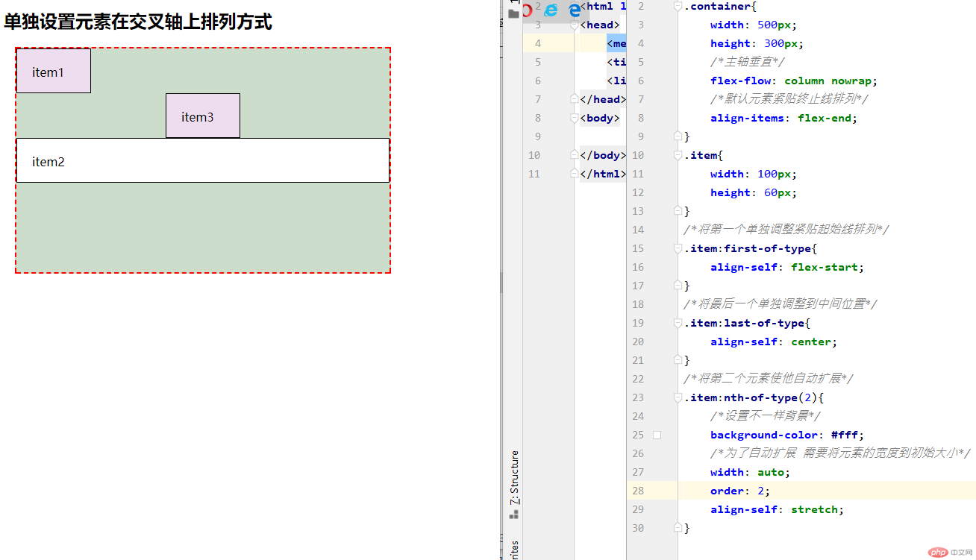Click the white item2 box in preview

203,160
